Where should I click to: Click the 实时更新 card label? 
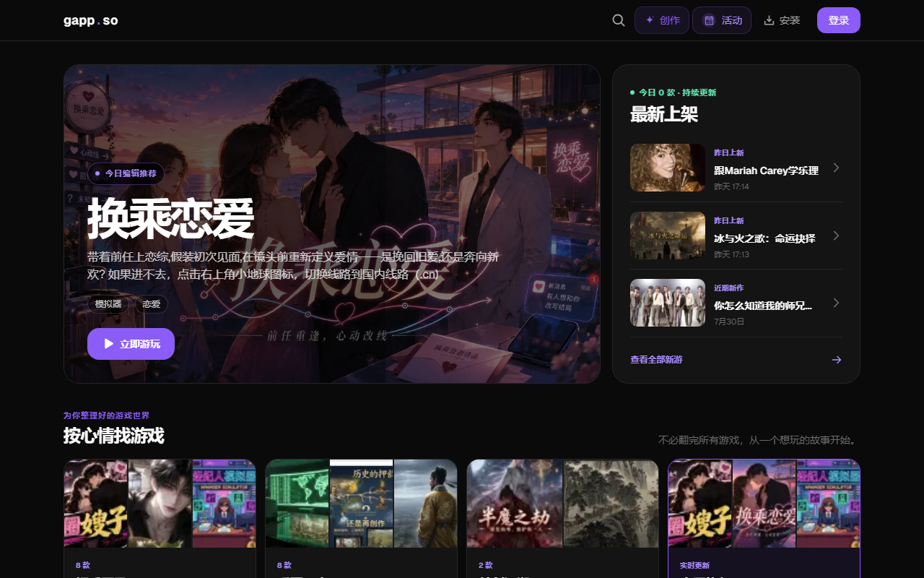(x=694, y=565)
